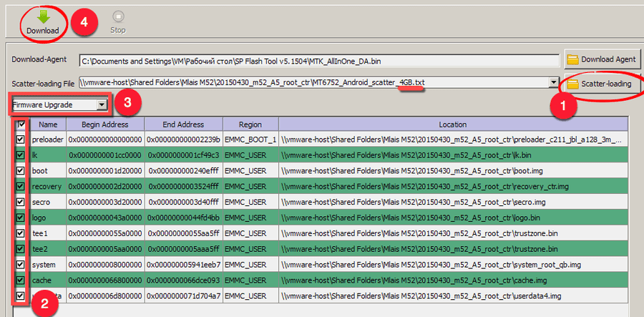Click the secro.img location cell

[453, 202]
